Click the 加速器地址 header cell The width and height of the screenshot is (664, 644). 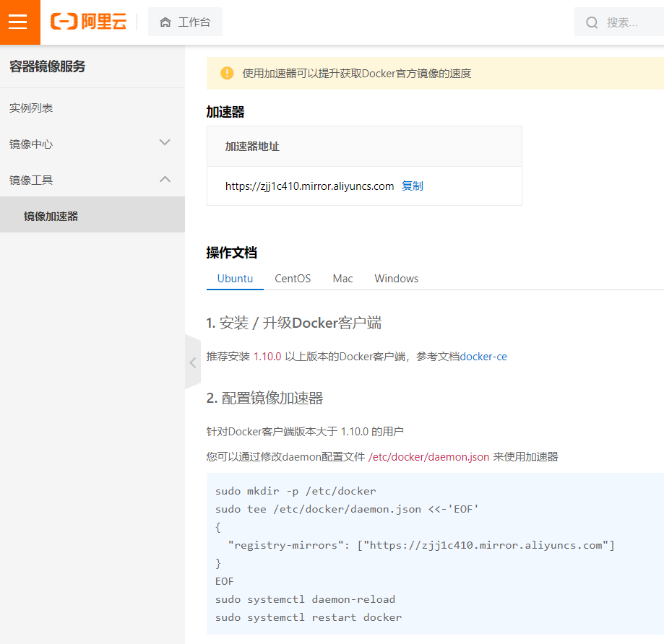(364, 147)
